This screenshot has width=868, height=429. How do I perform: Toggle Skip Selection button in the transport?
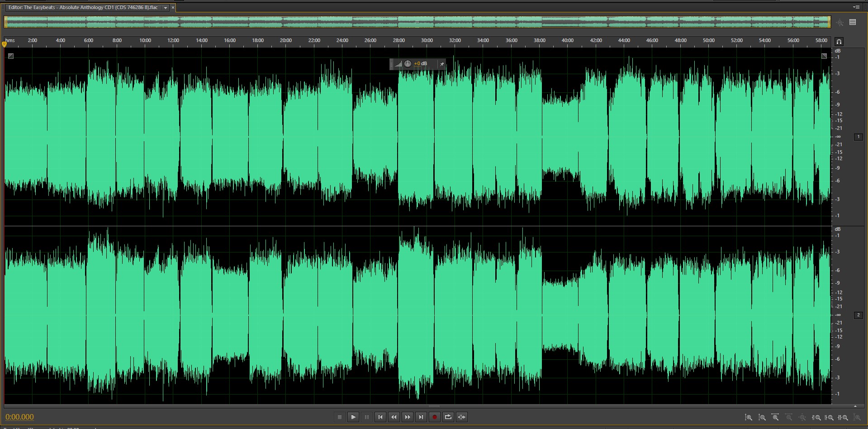pos(461,417)
